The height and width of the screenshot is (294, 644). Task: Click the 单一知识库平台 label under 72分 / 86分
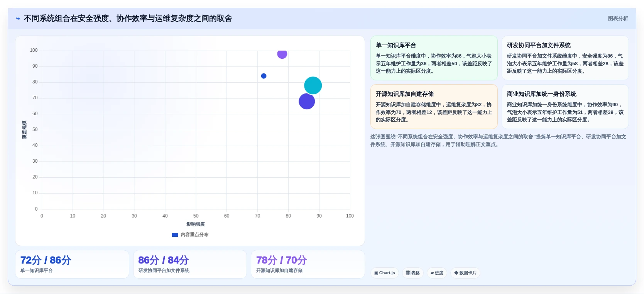pyautogui.click(x=37, y=271)
